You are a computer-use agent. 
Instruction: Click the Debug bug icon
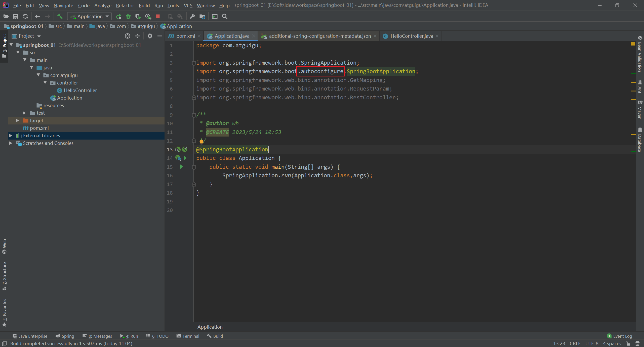[x=128, y=16]
